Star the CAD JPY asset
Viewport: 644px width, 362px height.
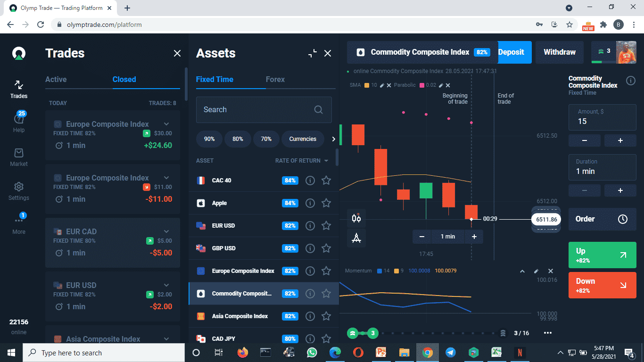pos(326,338)
